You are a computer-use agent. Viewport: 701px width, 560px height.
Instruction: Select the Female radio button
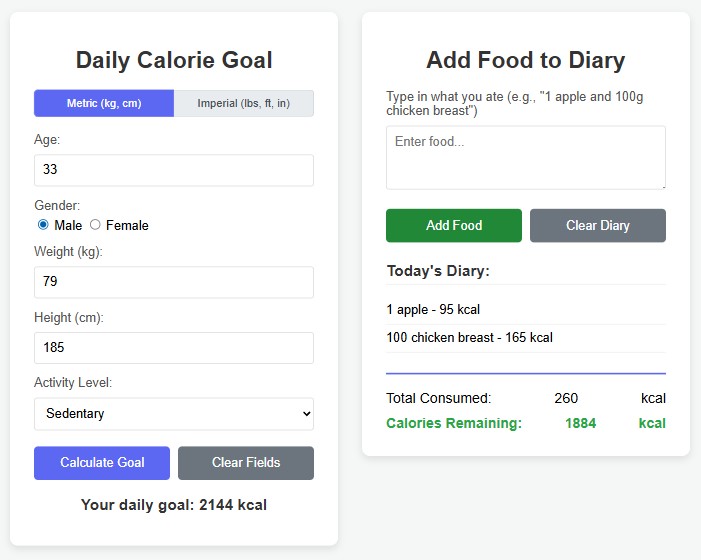coord(95,224)
